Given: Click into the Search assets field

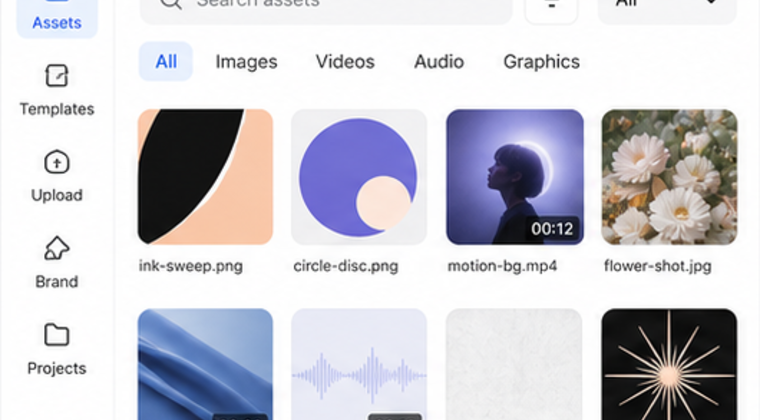Looking at the screenshot, I should 326,10.
